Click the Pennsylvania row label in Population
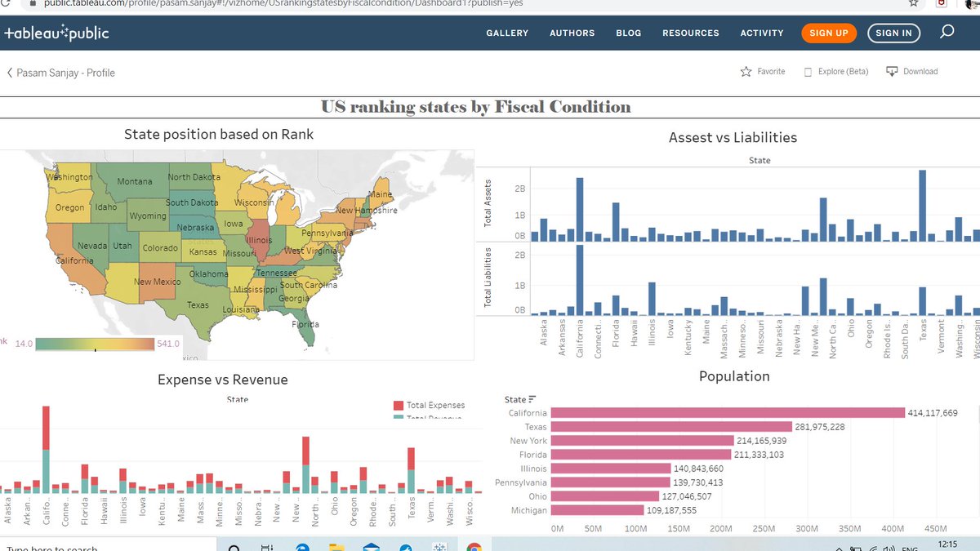 pyautogui.click(x=521, y=482)
